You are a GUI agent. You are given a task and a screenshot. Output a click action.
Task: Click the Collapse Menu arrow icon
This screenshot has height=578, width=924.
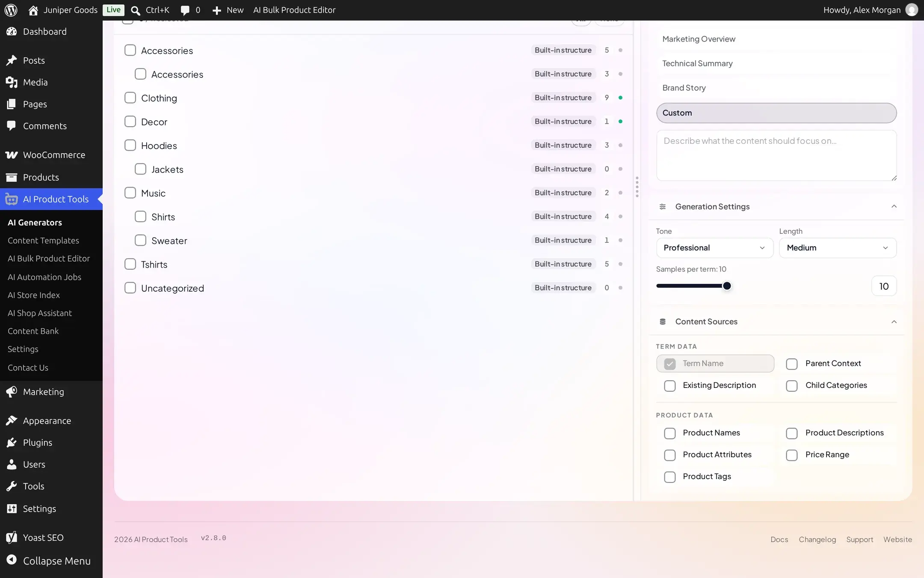12,560
